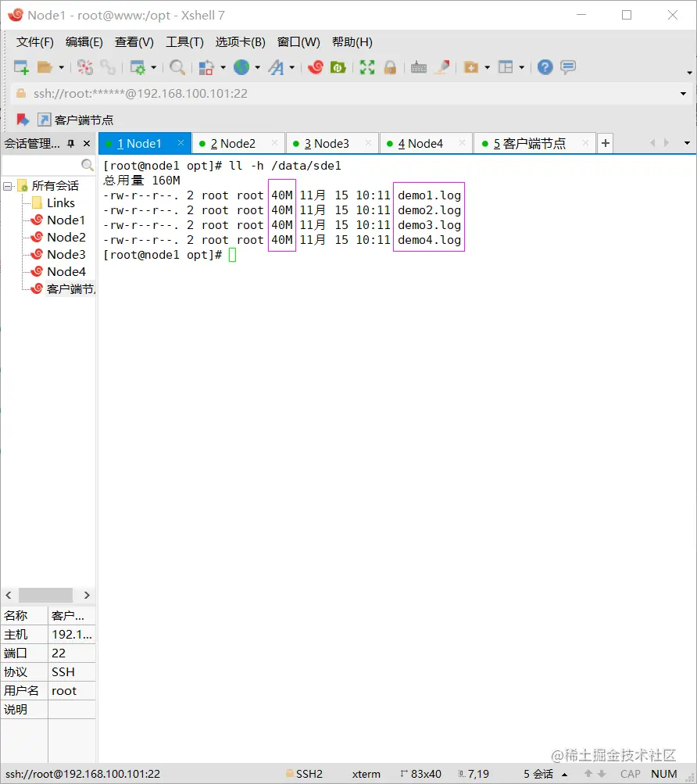
Task: Click the New Session toolbar icon
Action: click(x=22, y=67)
